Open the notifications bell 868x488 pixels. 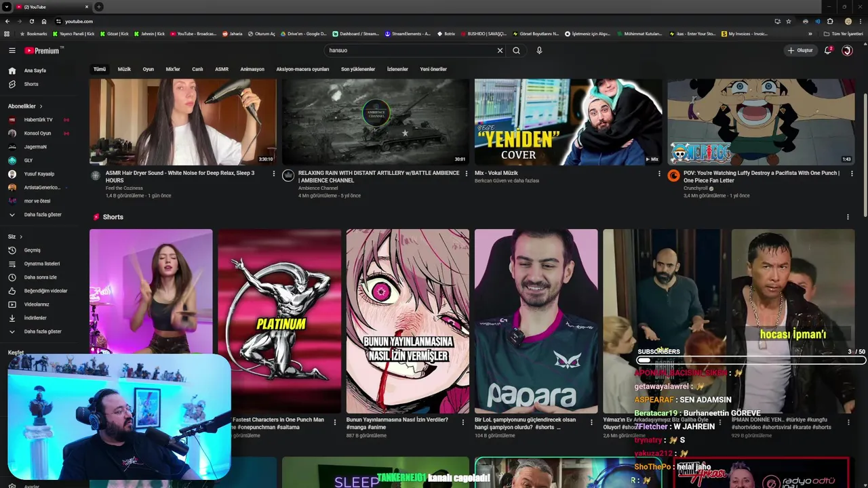pos(828,50)
